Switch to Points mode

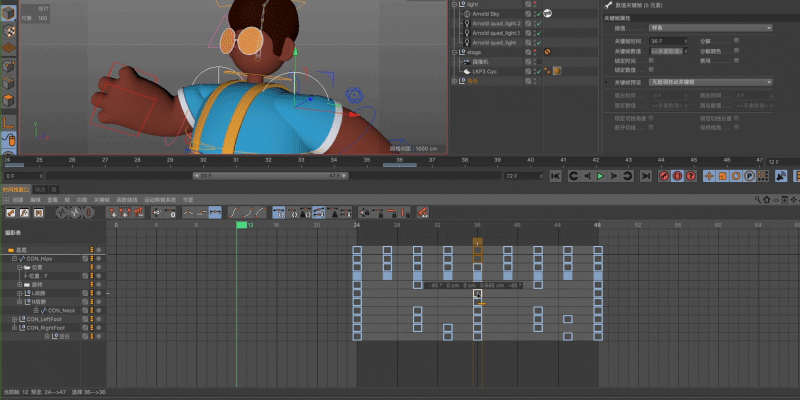pyautogui.click(x=9, y=66)
